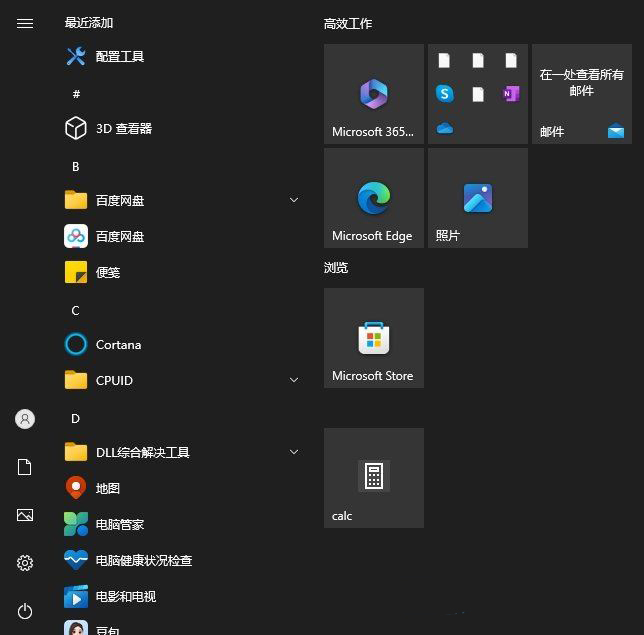Click the letter B section header

pyautogui.click(x=76, y=166)
